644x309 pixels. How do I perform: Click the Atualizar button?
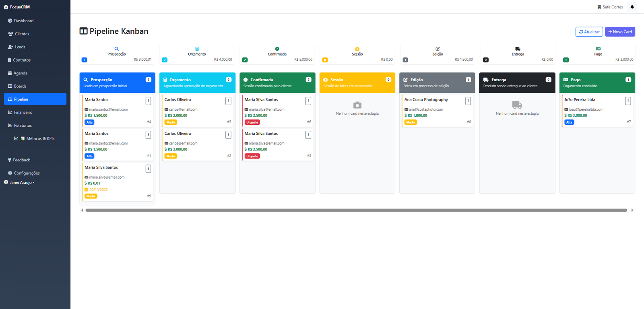point(589,32)
